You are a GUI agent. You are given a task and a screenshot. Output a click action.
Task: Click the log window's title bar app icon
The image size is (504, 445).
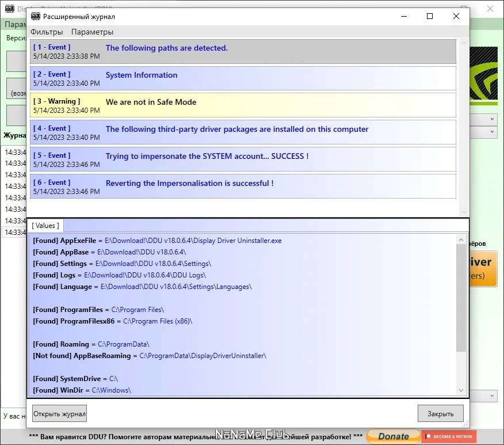coord(35,16)
